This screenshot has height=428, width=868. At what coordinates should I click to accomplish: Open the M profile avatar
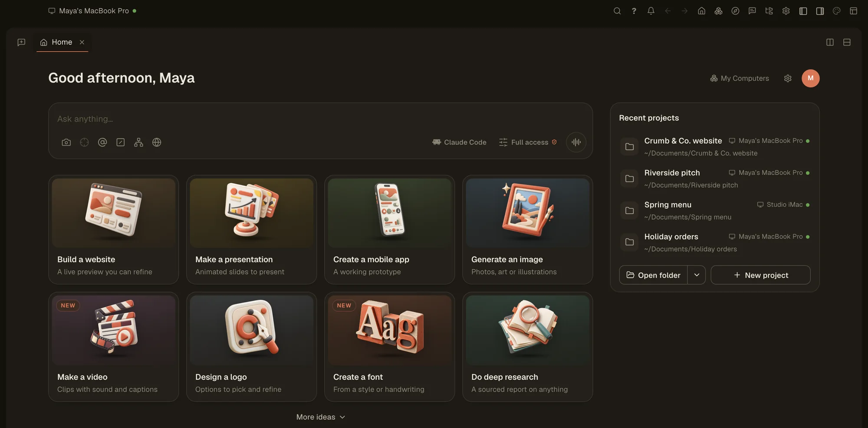810,79
